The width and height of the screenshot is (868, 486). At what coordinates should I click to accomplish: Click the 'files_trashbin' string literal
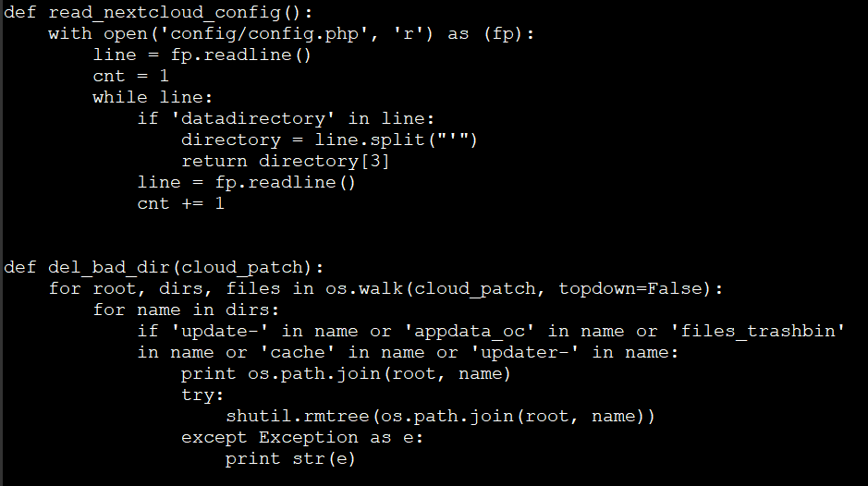(757, 332)
